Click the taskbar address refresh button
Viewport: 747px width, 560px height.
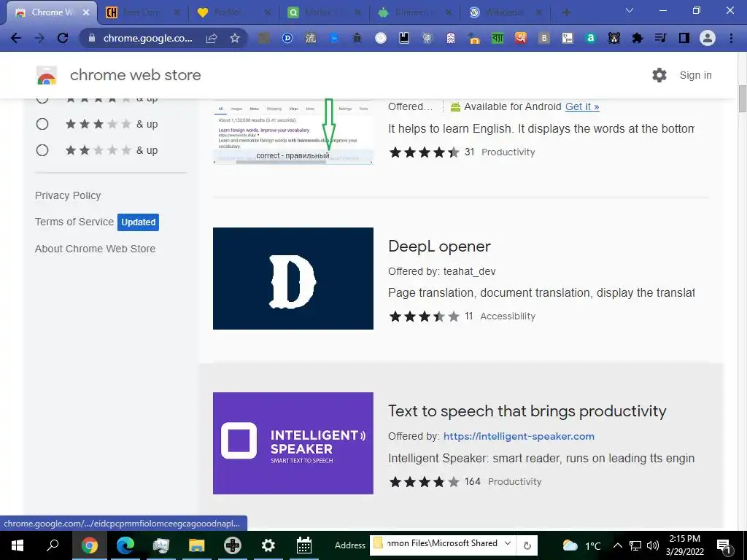point(527,545)
